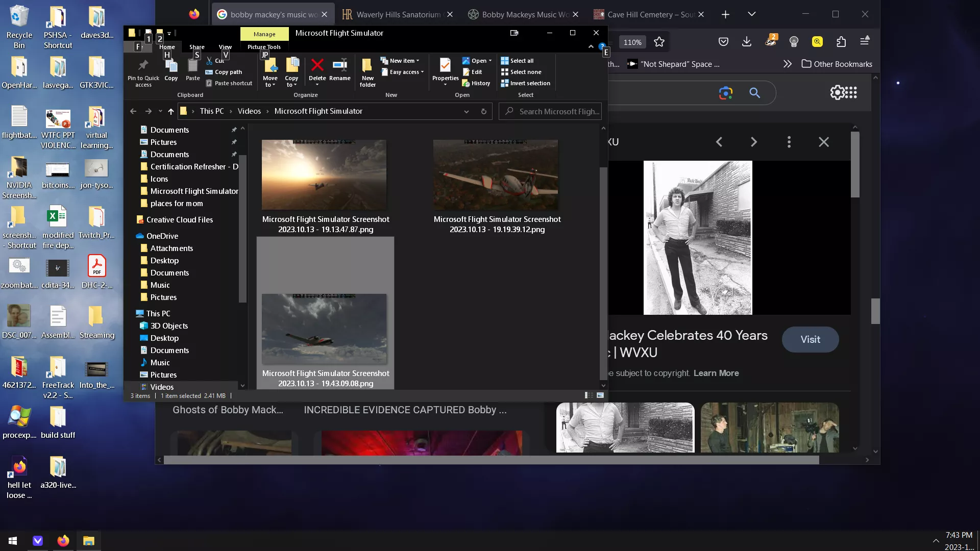Click Pin to Quick access icon
The width and height of the screenshot is (980, 551).
click(143, 72)
